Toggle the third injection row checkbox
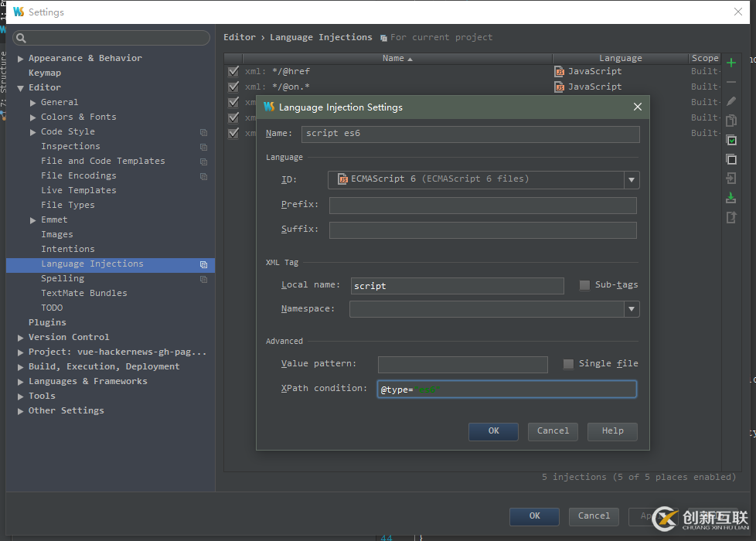 click(233, 102)
